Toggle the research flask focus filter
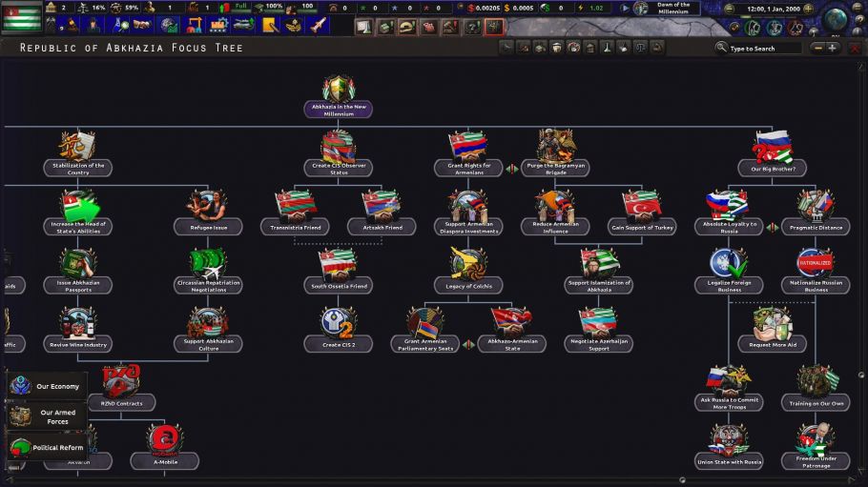 [608, 49]
